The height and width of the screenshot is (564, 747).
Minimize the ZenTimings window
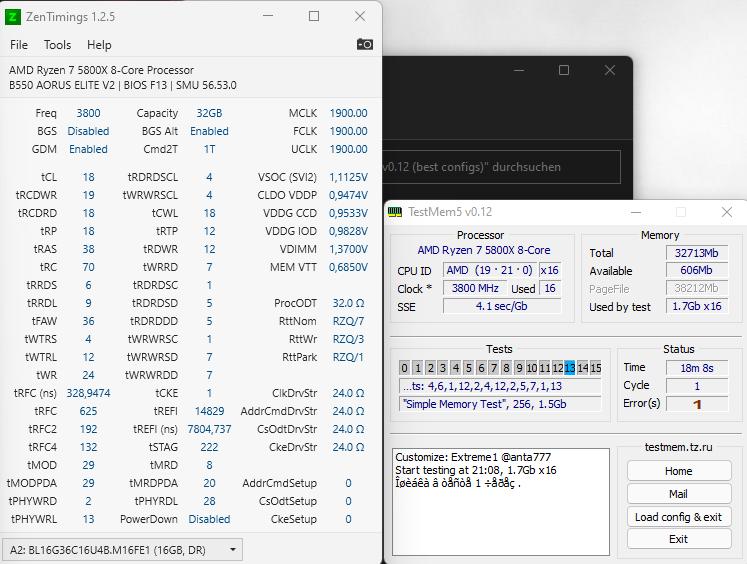268,16
